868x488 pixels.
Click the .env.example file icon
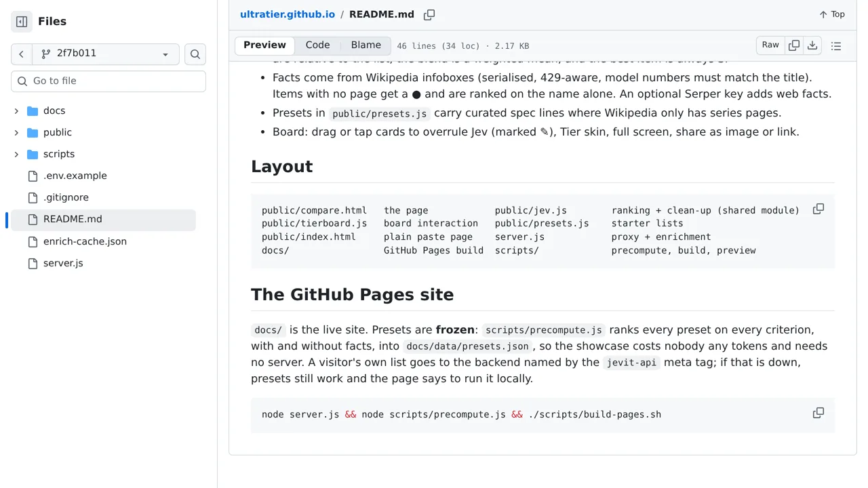[33, 176]
